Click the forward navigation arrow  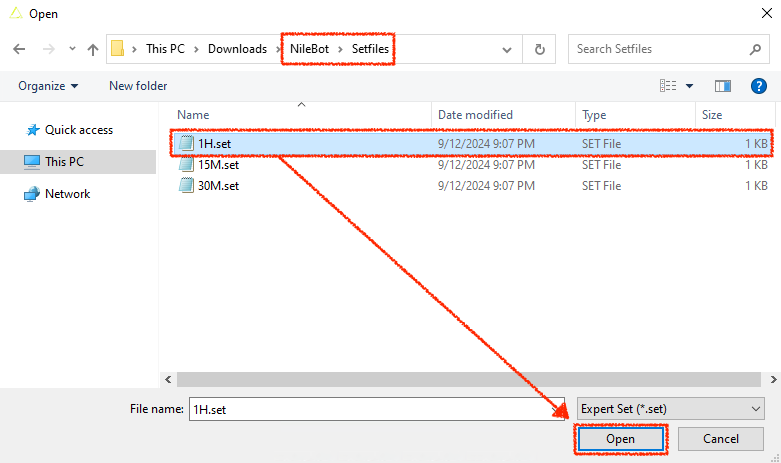click(49, 49)
